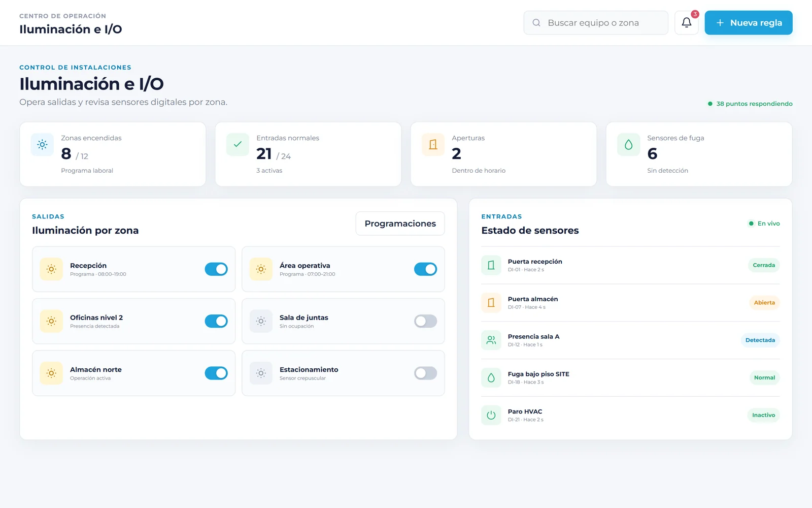The image size is (812, 508).
Task: Turn off the Recepción lighting switch
Action: tap(216, 269)
